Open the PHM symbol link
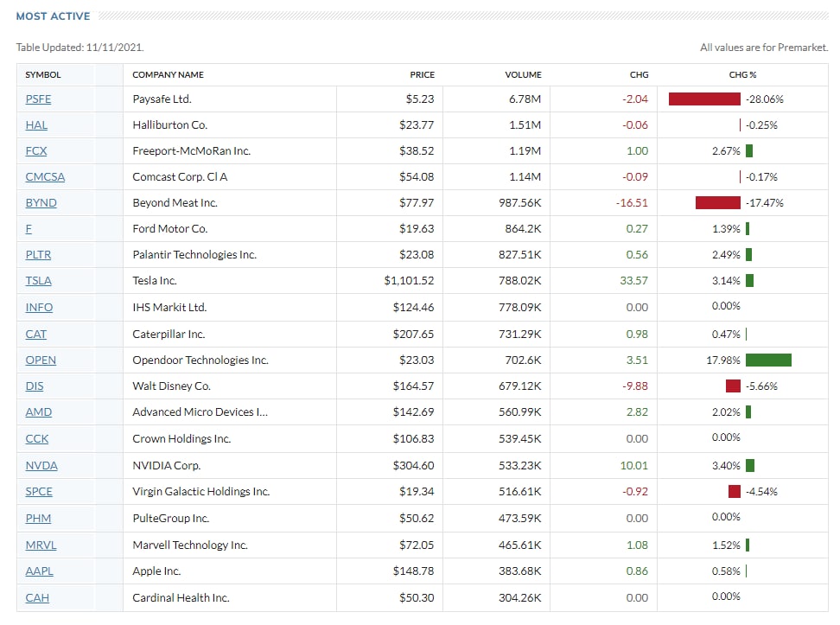Image resolution: width=840 pixels, height=625 pixels. pyautogui.click(x=38, y=519)
